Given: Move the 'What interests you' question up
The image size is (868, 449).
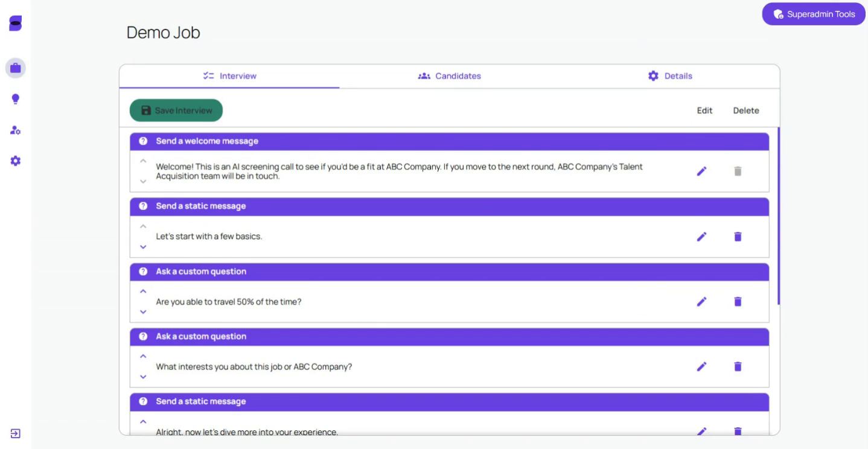Looking at the screenshot, I should pyautogui.click(x=143, y=356).
